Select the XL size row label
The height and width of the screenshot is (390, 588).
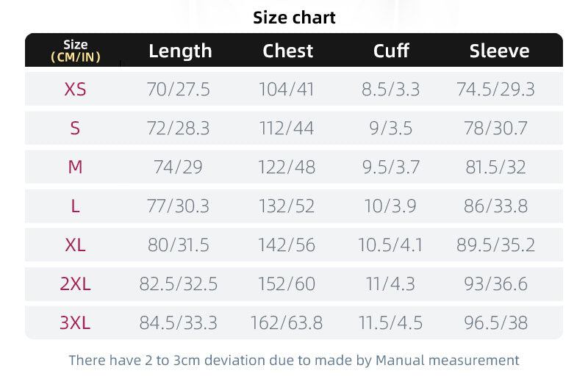[75, 245]
